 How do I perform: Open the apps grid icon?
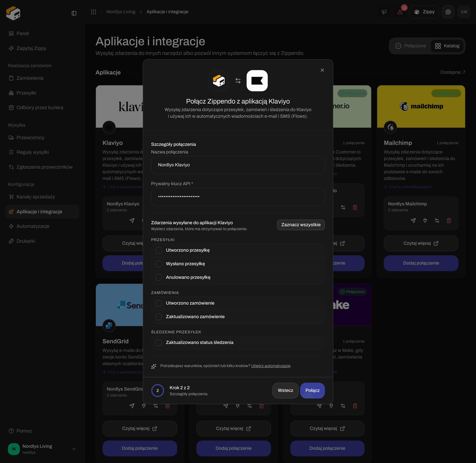(x=94, y=12)
